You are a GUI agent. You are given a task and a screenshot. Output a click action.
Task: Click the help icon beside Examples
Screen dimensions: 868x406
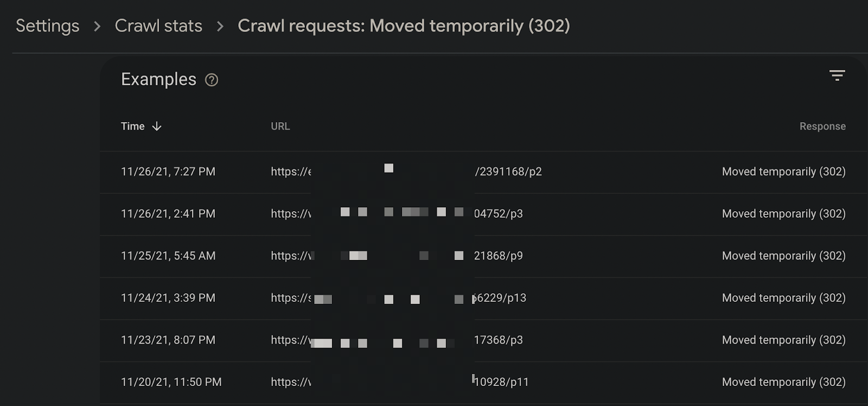tap(212, 80)
